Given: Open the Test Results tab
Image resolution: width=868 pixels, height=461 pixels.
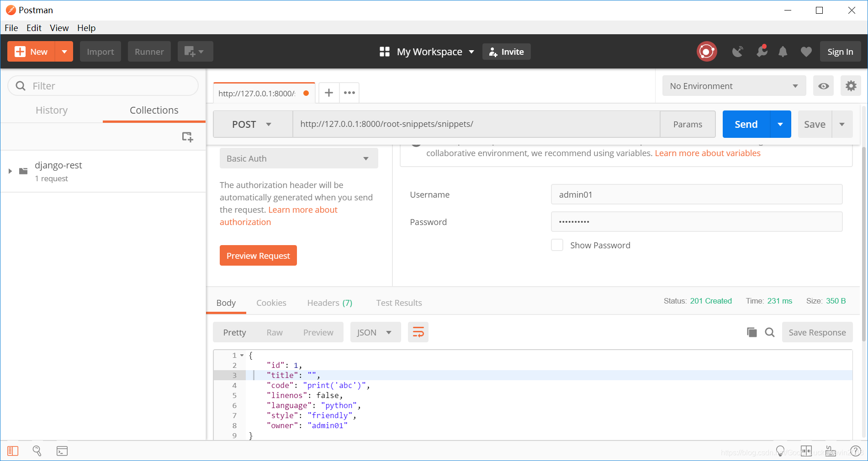Looking at the screenshot, I should pyautogui.click(x=399, y=303).
